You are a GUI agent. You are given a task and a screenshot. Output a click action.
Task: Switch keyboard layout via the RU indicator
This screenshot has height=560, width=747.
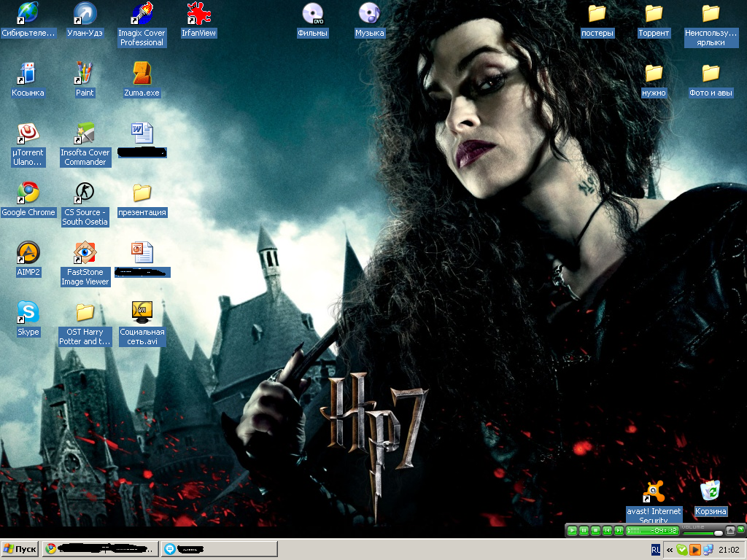655,548
